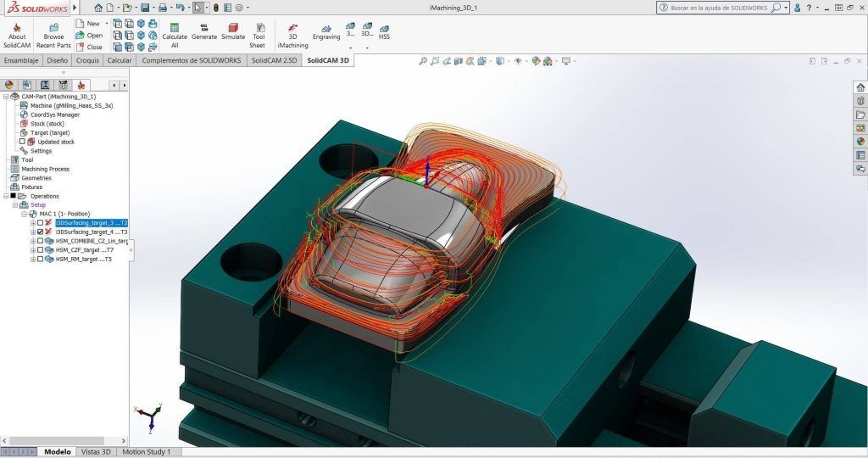
Task: Collapse the Operations tree node
Action: (5, 196)
